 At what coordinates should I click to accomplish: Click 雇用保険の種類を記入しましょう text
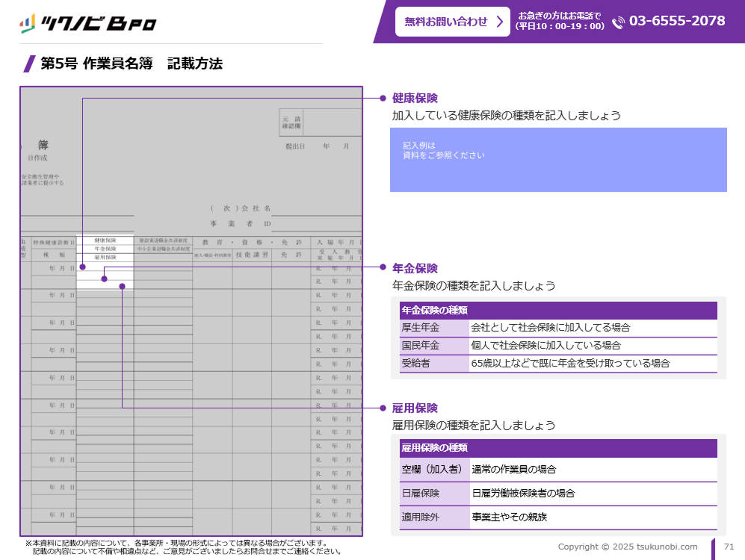point(474,426)
